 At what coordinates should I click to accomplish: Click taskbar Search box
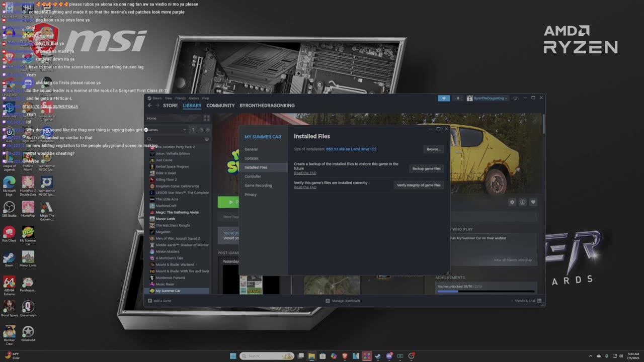pyautogui.click(x=266, y=356)
